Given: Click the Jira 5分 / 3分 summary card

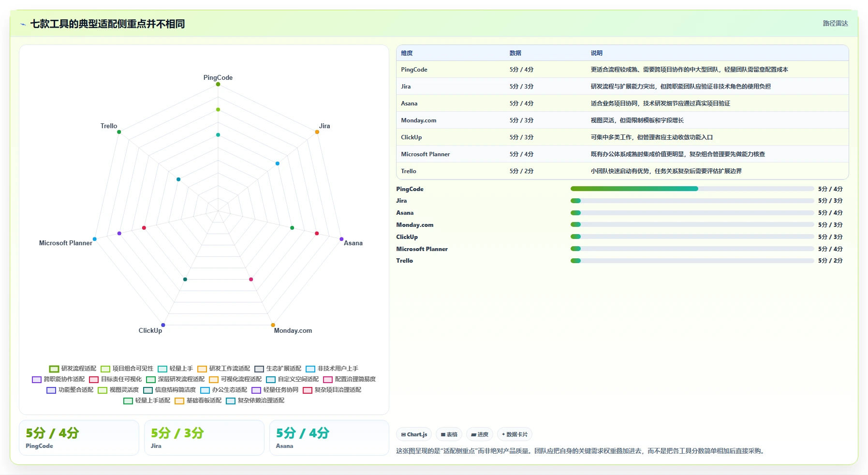Looking at the screenshot, I should (x=204, y=438).
